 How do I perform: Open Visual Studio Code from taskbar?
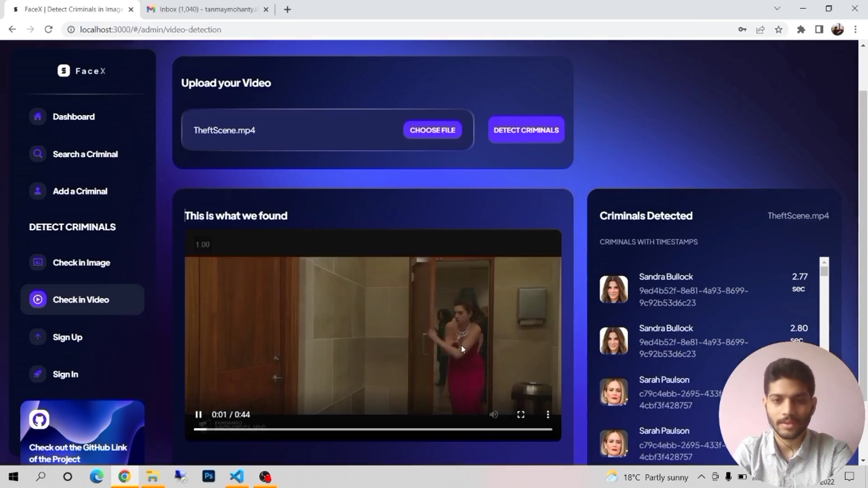(x=237, y=477)
